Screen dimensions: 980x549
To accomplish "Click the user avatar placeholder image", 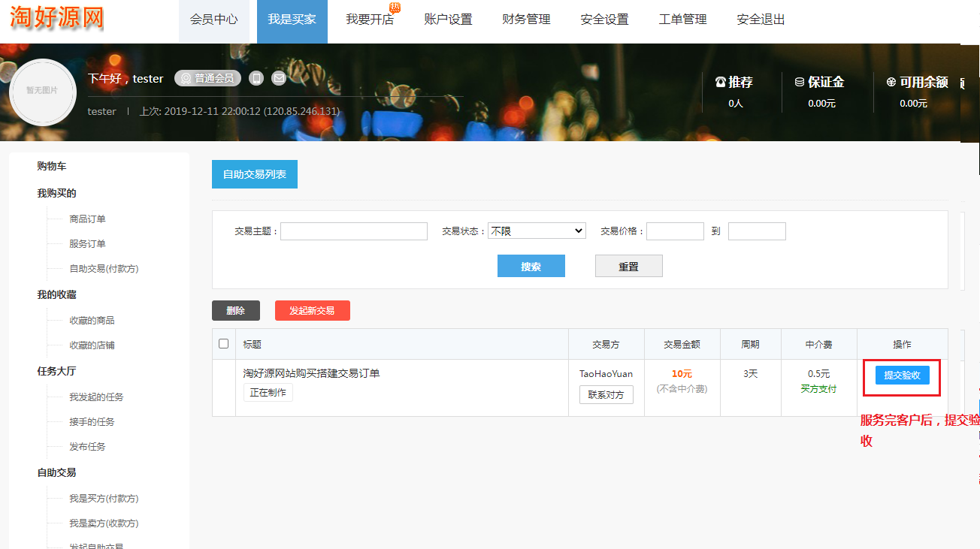I will (x=43, y=91).
